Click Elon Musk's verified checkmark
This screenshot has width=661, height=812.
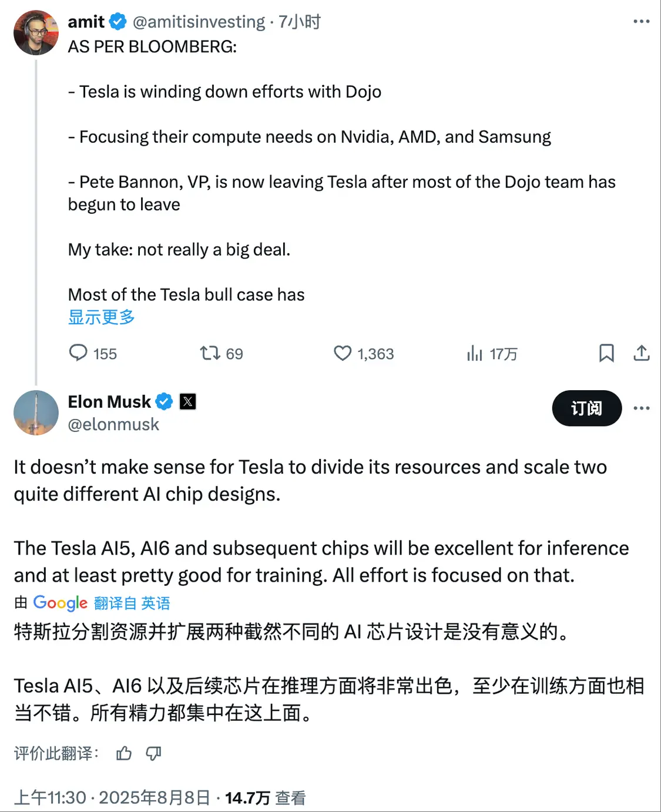coord(164,402)
